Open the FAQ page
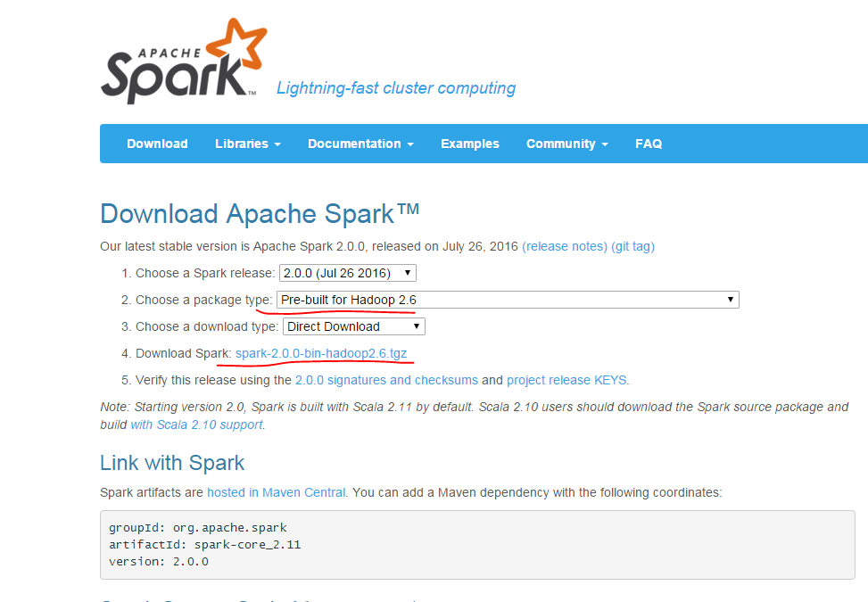Viewport: 868px width, 602px height. coord(649,144)
